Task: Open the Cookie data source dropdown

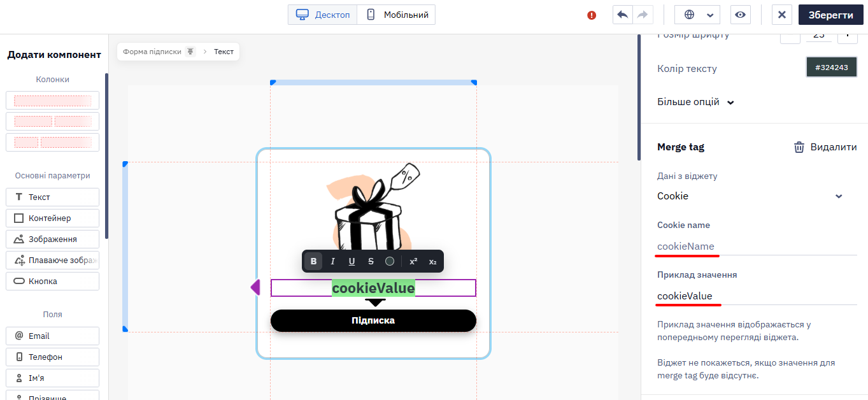Action: [750, 196]
